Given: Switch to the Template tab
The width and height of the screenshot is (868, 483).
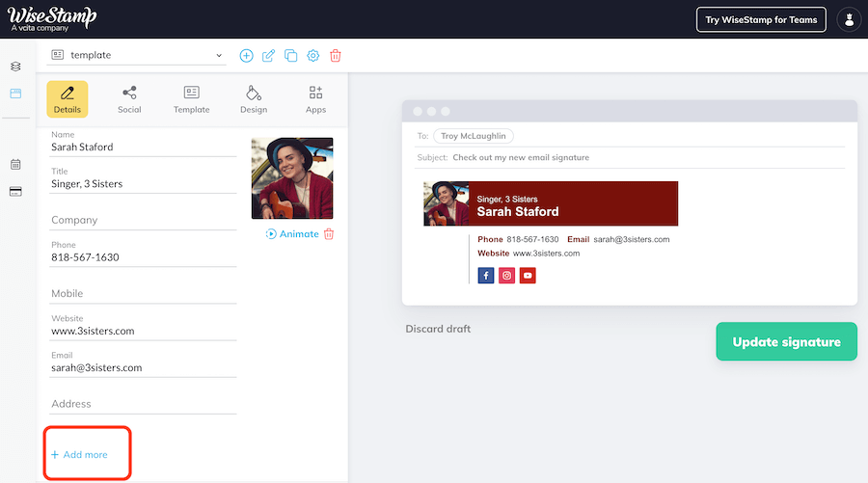Looking at the screenshot, I should [x=192, y=99].
